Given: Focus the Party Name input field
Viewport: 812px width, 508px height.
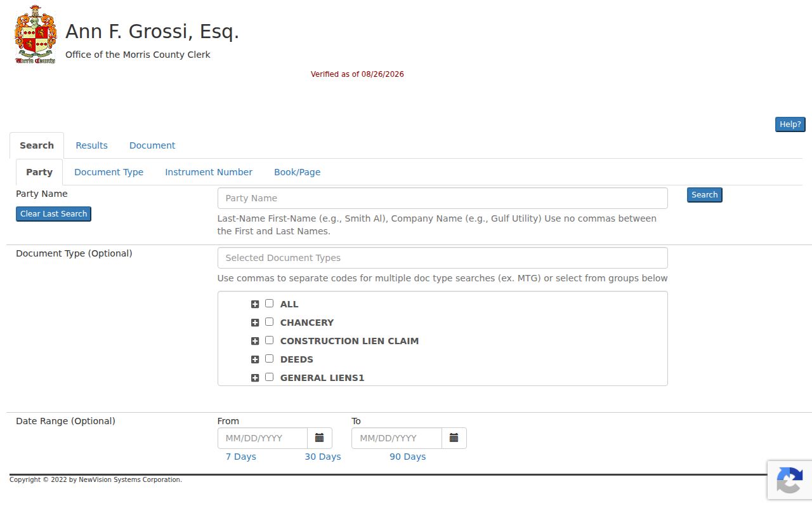Looking at the screenshot, I should click(443, 198).
